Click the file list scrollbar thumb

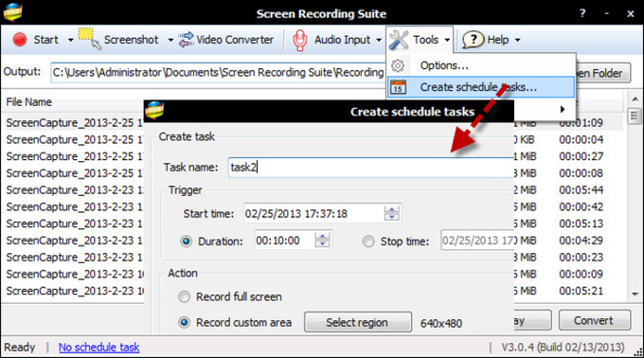635,116
